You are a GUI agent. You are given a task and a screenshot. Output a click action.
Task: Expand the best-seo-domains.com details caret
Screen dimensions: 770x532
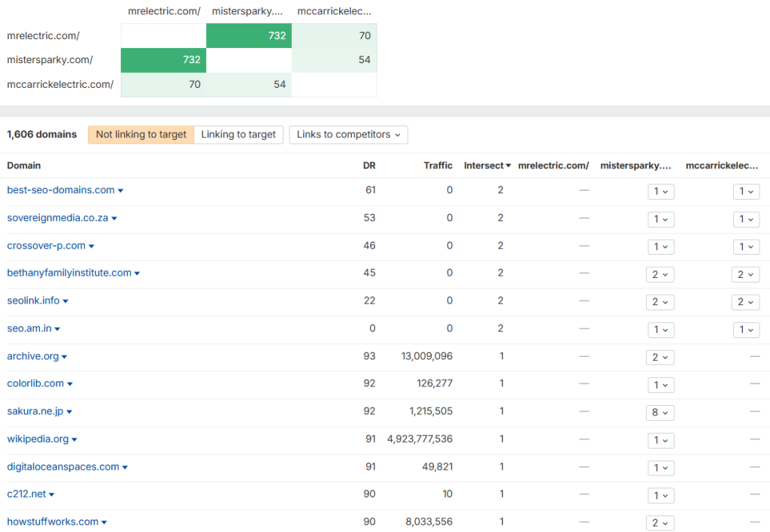(119, 190)
